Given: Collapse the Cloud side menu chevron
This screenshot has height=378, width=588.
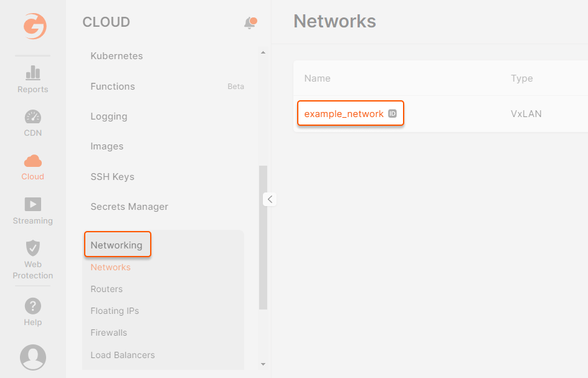Looking at the screenshot, I should click(270, 199).
